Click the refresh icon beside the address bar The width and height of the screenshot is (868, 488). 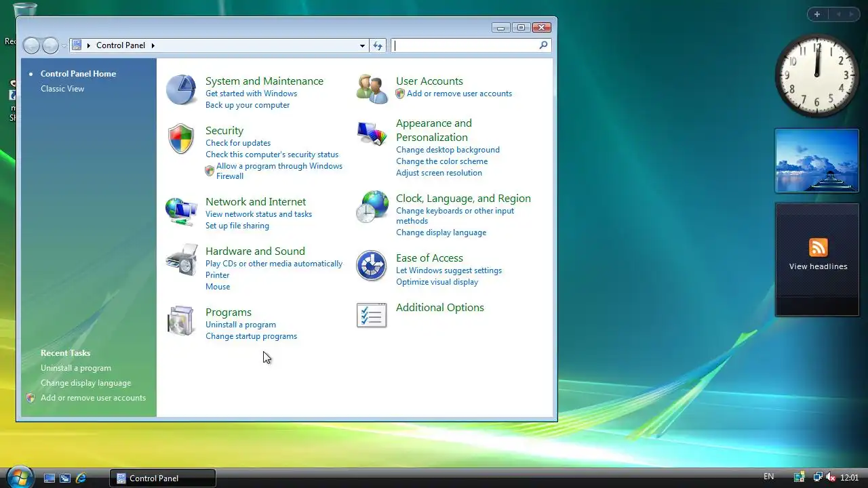click(378, 45)
